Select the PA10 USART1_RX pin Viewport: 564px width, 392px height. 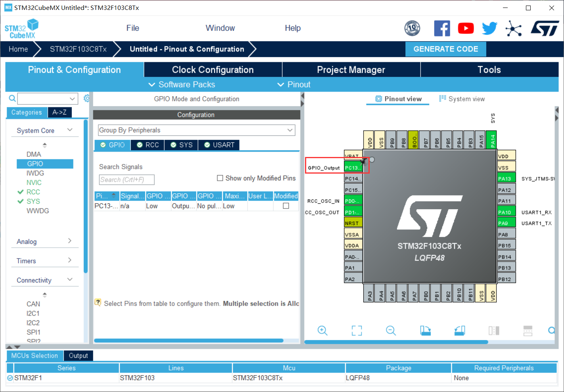click(x=507, y=212)
